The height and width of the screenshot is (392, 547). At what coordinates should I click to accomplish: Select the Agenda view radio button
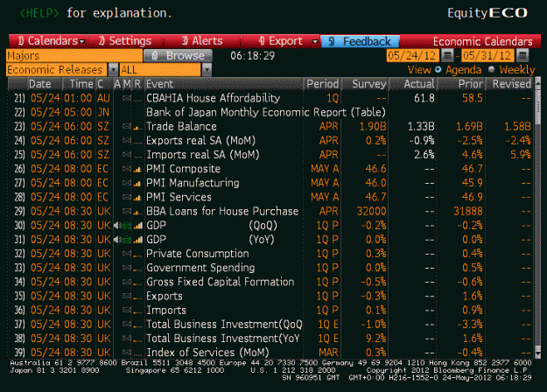tap(438, 69)
